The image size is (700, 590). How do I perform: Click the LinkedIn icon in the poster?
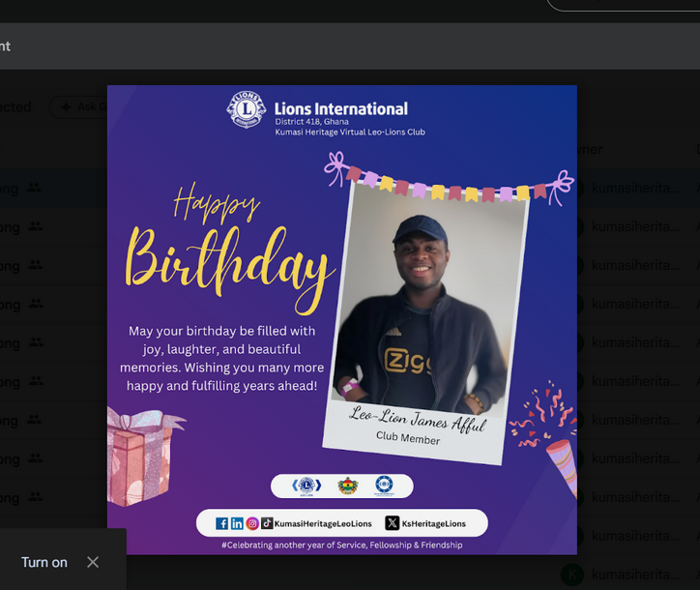(x=237, y=523)
